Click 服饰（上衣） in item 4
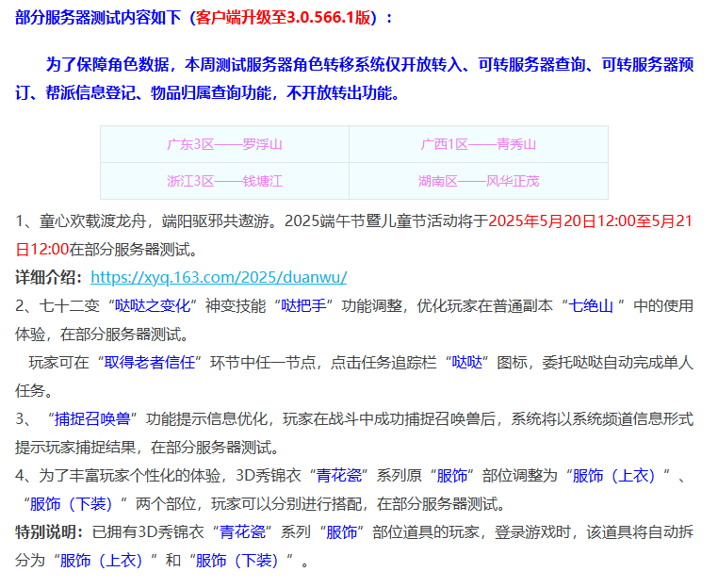Screen dimensions: 718x588 click(613, 476)
